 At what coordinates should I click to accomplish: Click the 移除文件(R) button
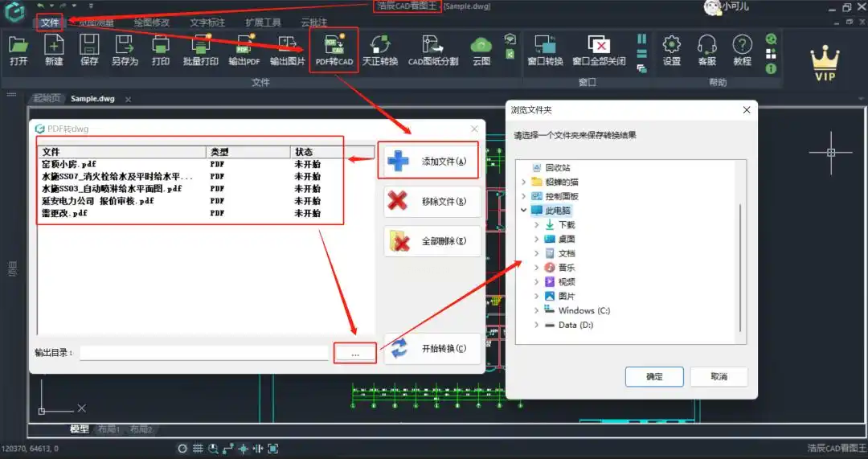point(432,202)
